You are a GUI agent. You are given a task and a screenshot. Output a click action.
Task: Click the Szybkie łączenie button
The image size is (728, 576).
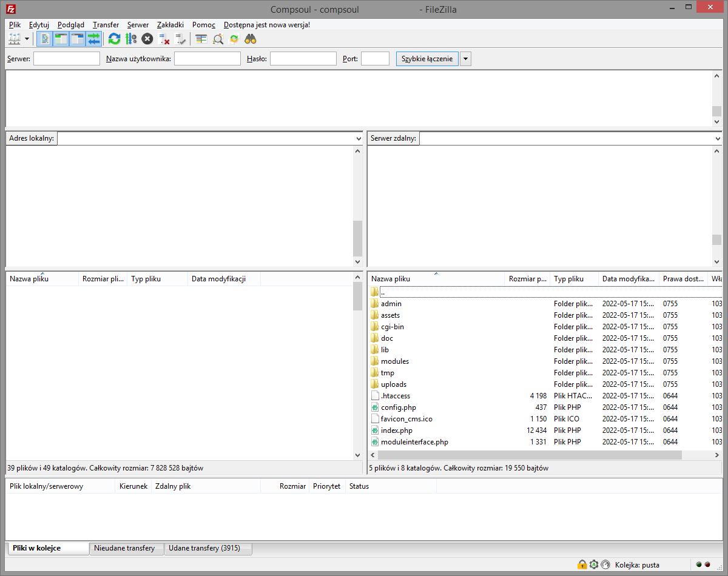427,58
